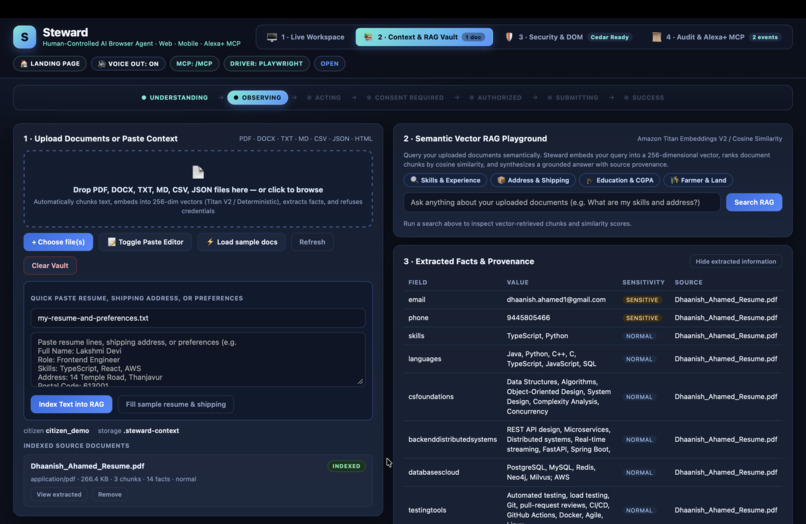
Task: Click the Refresh button
Action: pyautogui.click(x=312, y=242)
